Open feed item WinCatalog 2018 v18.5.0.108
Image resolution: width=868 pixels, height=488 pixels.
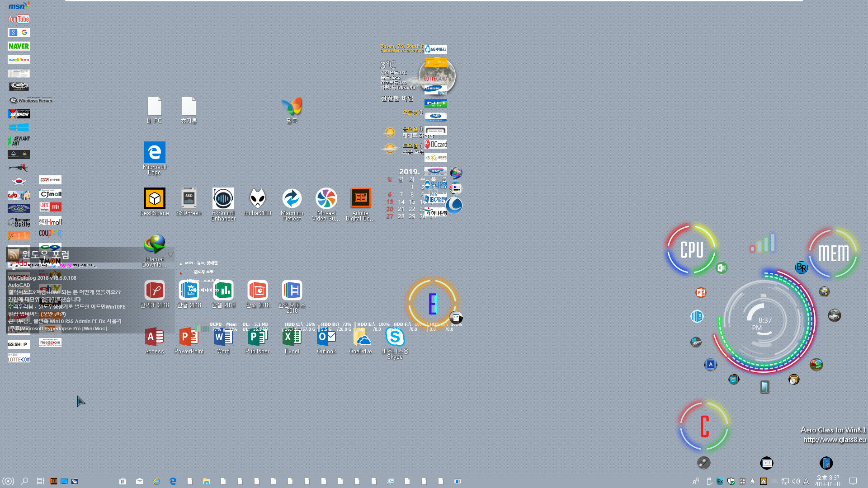pyautogui.click(x=42, y=278)
